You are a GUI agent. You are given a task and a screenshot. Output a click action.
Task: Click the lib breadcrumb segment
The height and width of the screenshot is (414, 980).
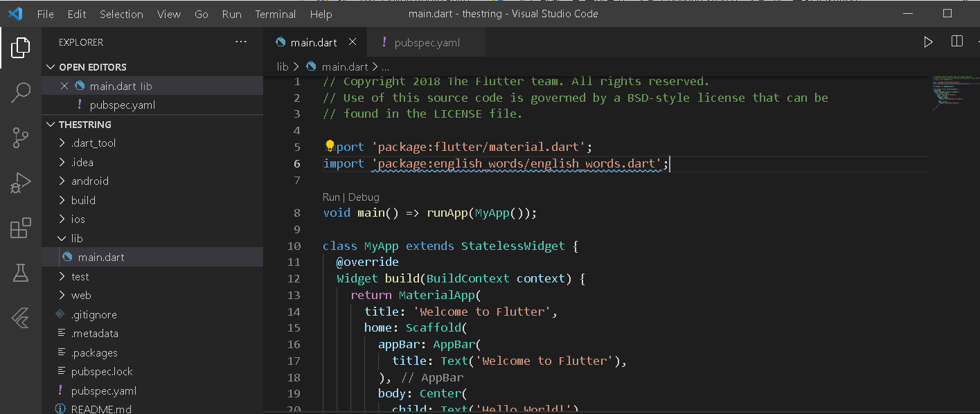pos(283,66)
